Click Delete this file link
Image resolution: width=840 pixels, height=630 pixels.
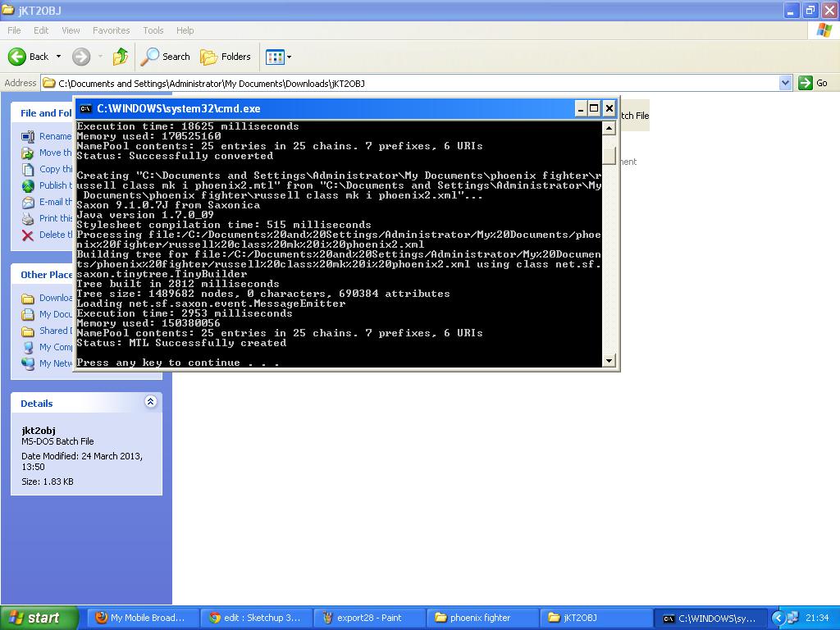point(55,235)
